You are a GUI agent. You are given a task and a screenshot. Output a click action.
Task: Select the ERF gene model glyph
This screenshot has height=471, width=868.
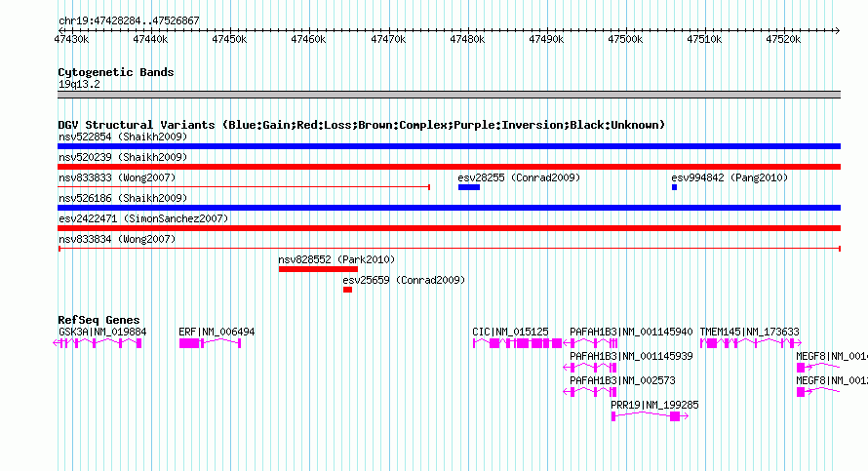tap(210, 343)
